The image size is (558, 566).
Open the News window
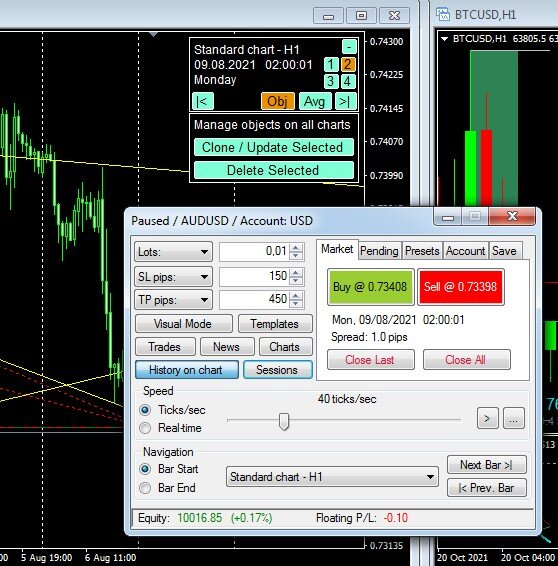pos(227,347)
